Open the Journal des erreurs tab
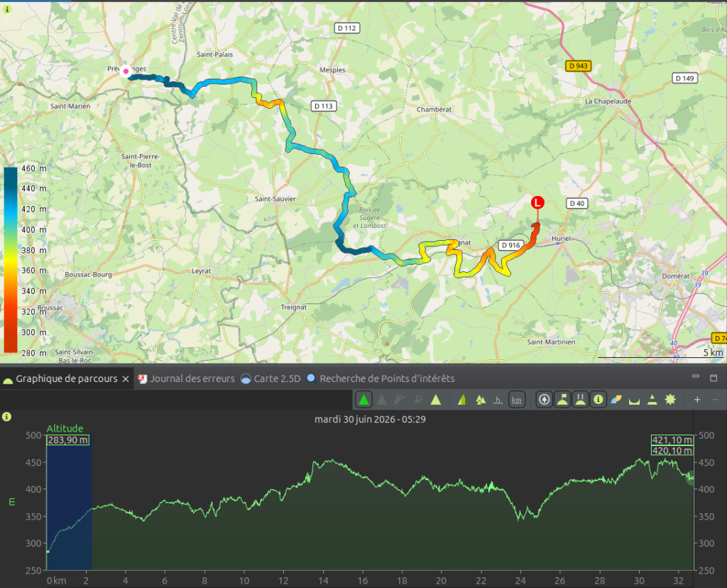This screenshot has height=588, width=727. [x=187, y=379]
